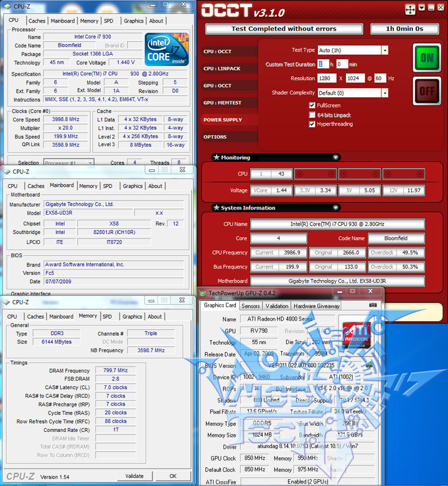Click the GPU-Z title bar app icon

click(x=203, y=293)
